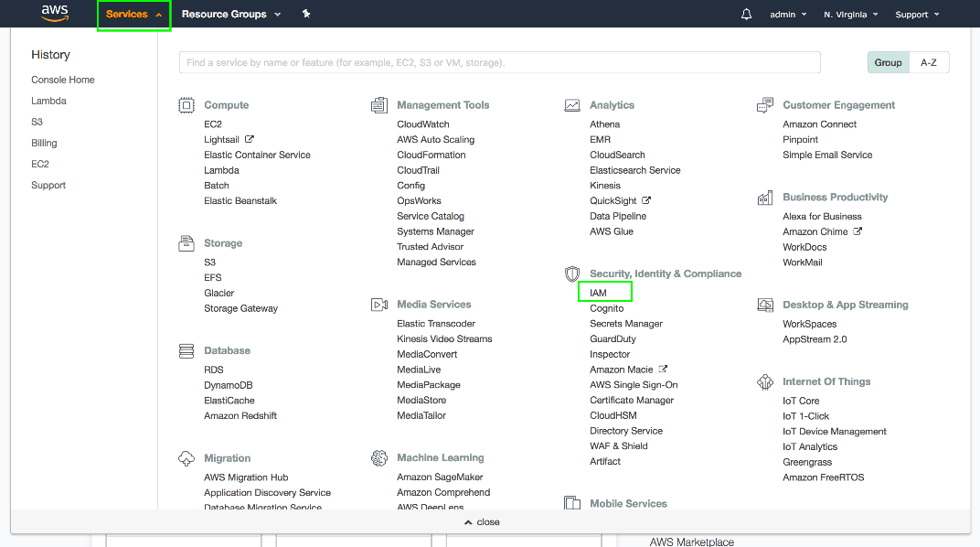Switch service view to A-Z
Screen dimensions: 980x547
coord(928,63)
